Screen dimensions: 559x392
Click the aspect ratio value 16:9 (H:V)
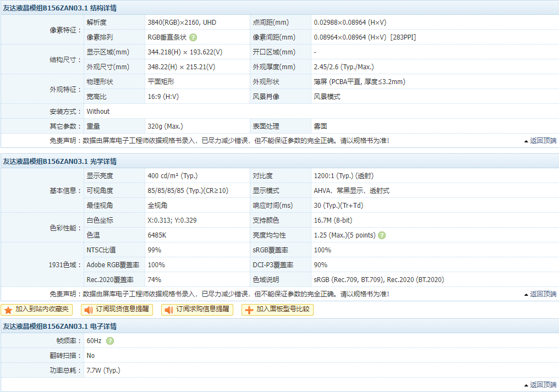pyautogui.click(x=163, y=97)
